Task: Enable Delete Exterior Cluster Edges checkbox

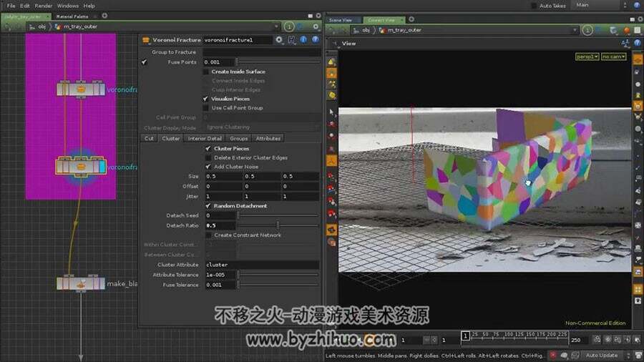Action: (x=208, y=157)
